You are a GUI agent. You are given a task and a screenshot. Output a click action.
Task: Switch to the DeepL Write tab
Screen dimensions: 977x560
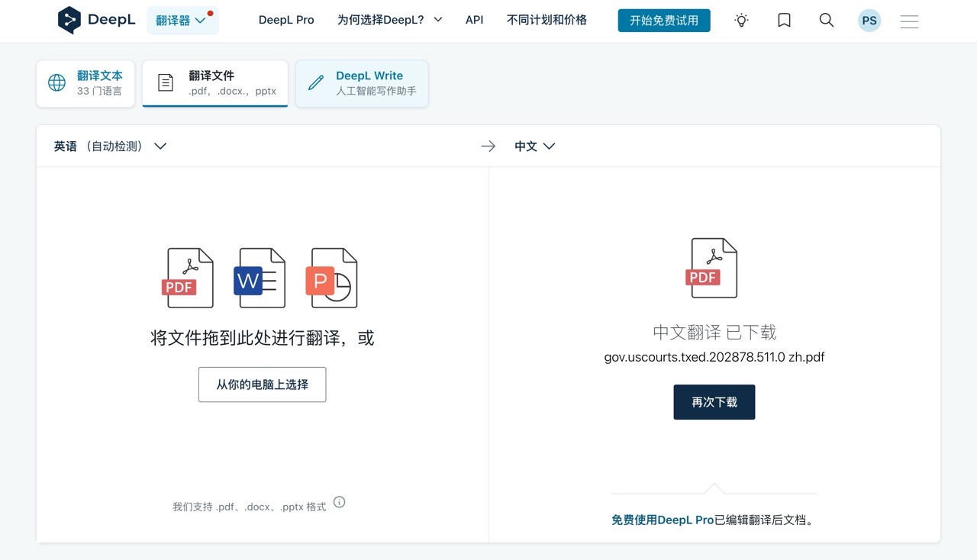(362, 83)
